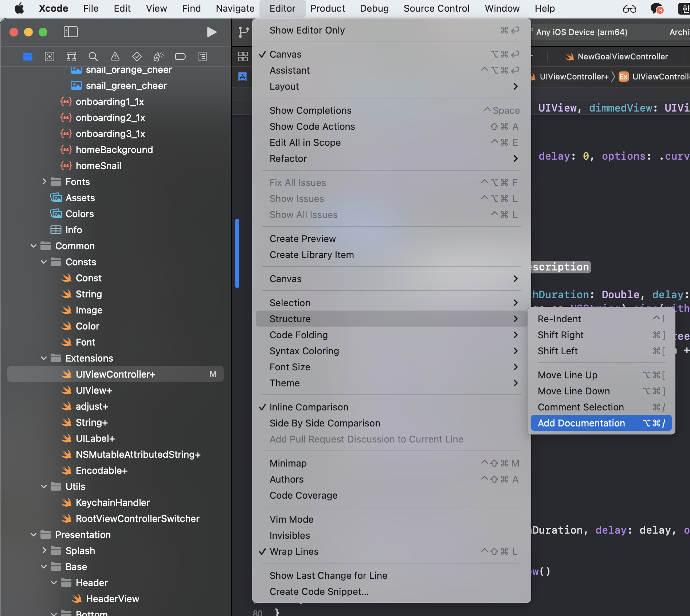Screen dimensions: 690x616
Task: Collapse the Common folder
Action: click(x=34, y=246)
